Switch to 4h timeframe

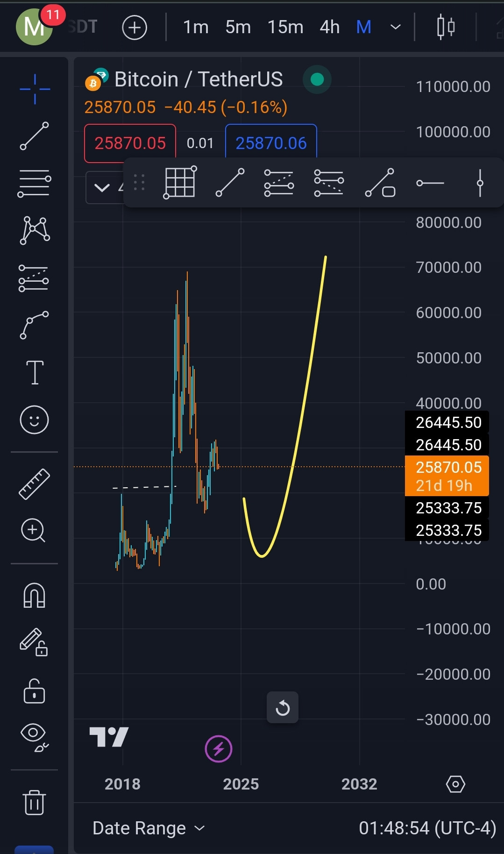[x=330, y=27]
